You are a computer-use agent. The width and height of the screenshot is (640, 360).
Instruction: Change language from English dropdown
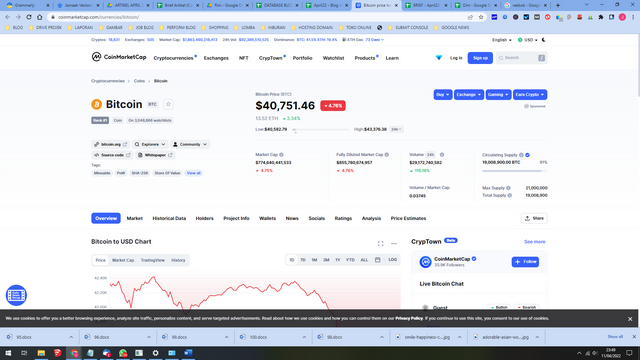click(x=502, y=40)
